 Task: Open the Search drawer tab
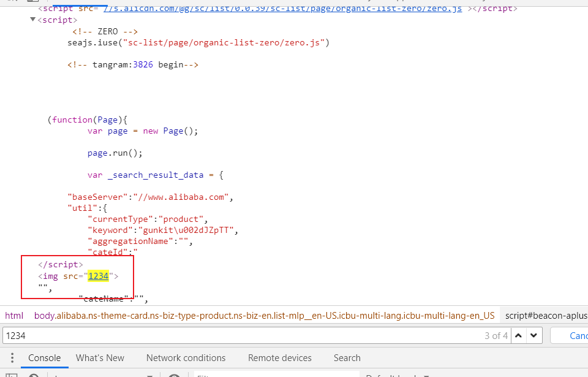pos(347,358)
